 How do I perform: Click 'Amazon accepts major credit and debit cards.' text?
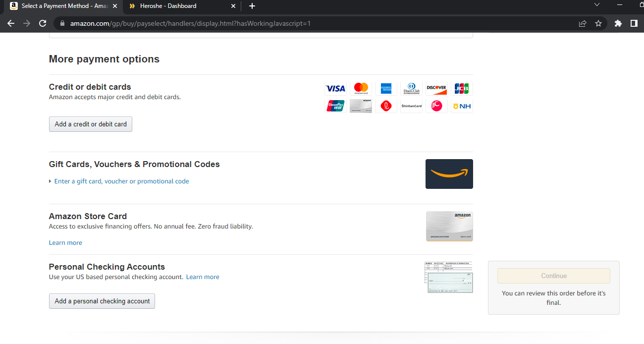click(x=115, y=97)
